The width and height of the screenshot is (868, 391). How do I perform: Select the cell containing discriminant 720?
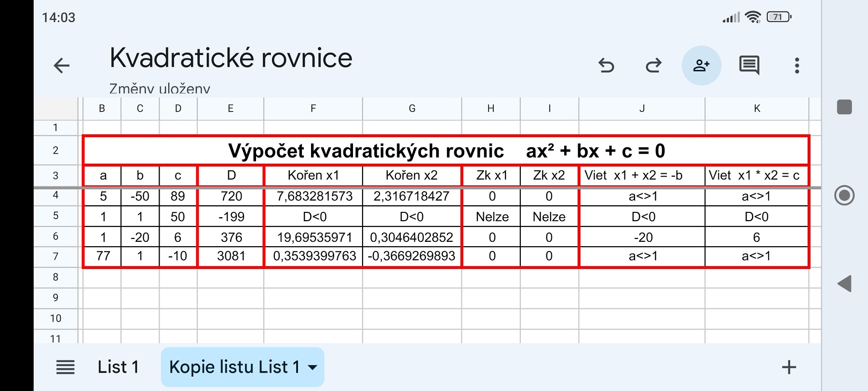pos(231,196)
